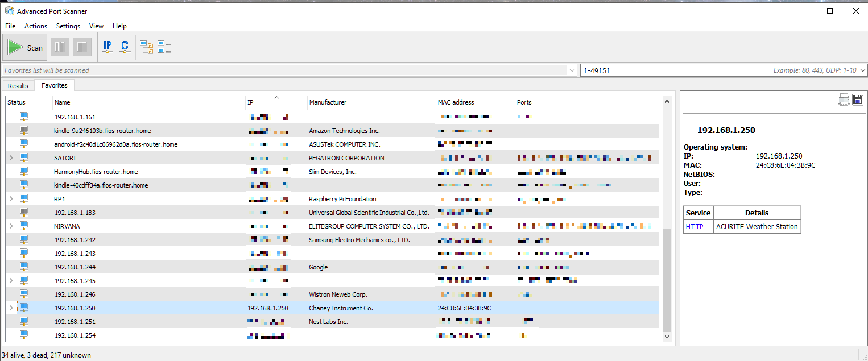Viewport: 868px width, 361px height.
Task: Open the HTTP service link for the weather station
Action: coord(695,226)
